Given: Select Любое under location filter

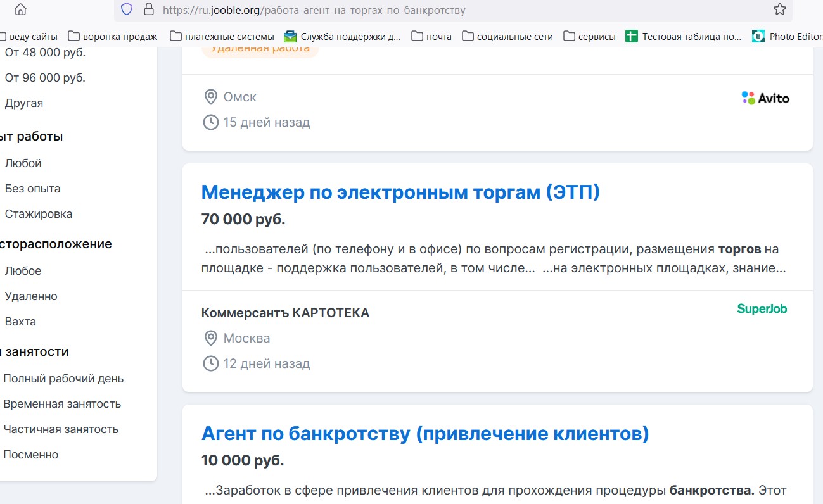Looking at the screenshot, I should pos(23,271).
